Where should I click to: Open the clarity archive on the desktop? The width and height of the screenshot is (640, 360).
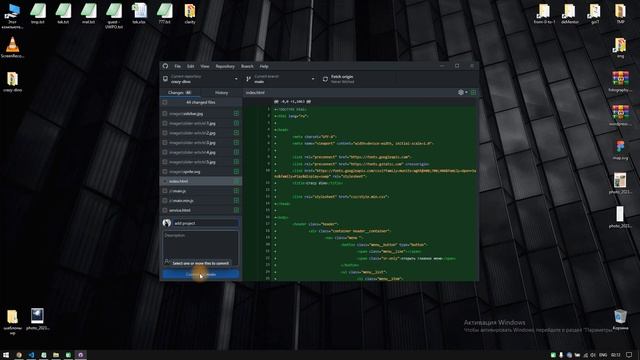pyautogui.click(x=190, y=13)
